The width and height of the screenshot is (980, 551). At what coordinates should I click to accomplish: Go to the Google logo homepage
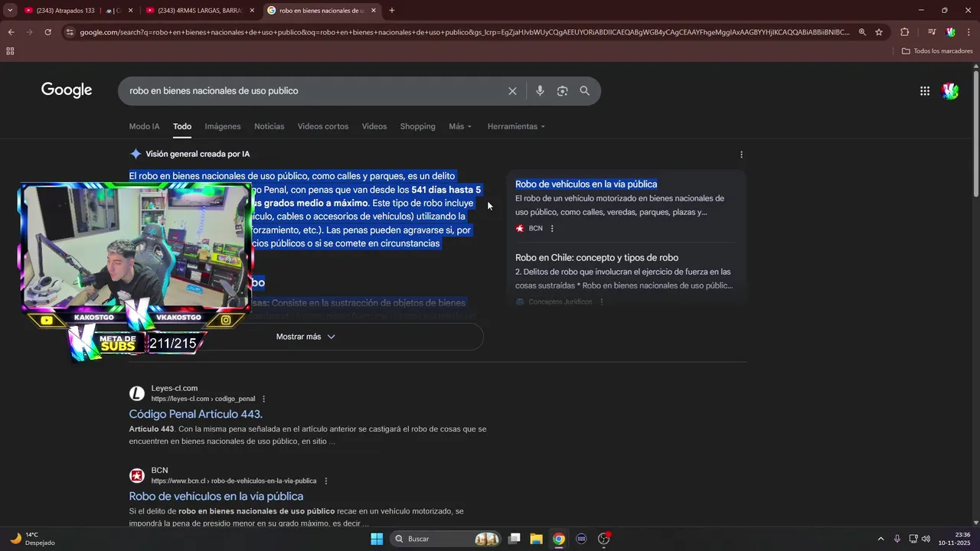[67, 90]
